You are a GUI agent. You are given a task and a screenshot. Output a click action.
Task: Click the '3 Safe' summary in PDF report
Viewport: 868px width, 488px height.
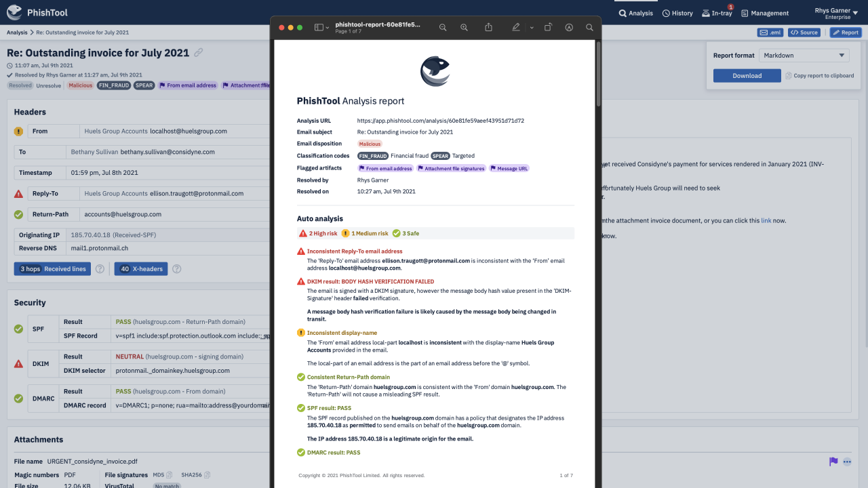click(x=406, y=233)
